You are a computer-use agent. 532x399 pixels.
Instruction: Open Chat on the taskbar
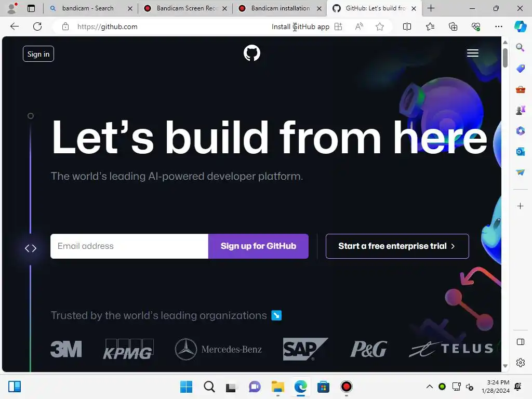255,387
